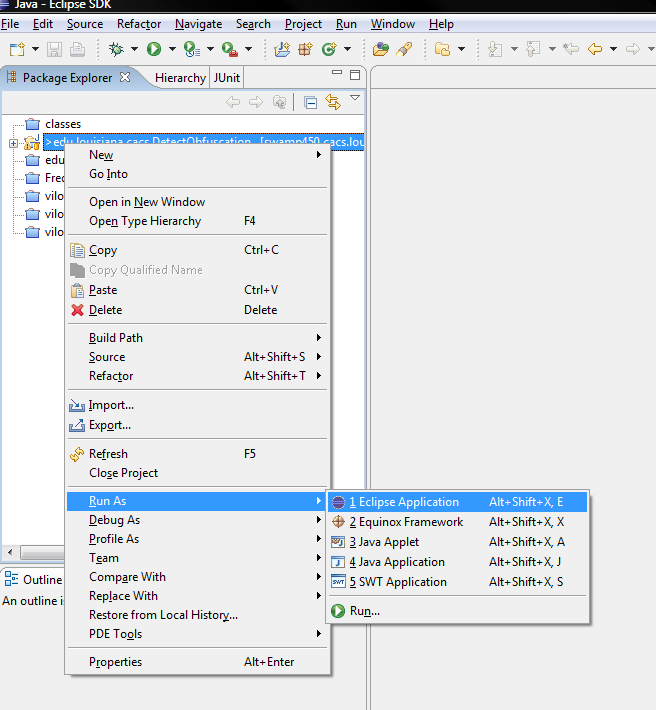The image size is (656, 710).
Task: Select Profile As in context menu
Action: (x=197, y=539)
